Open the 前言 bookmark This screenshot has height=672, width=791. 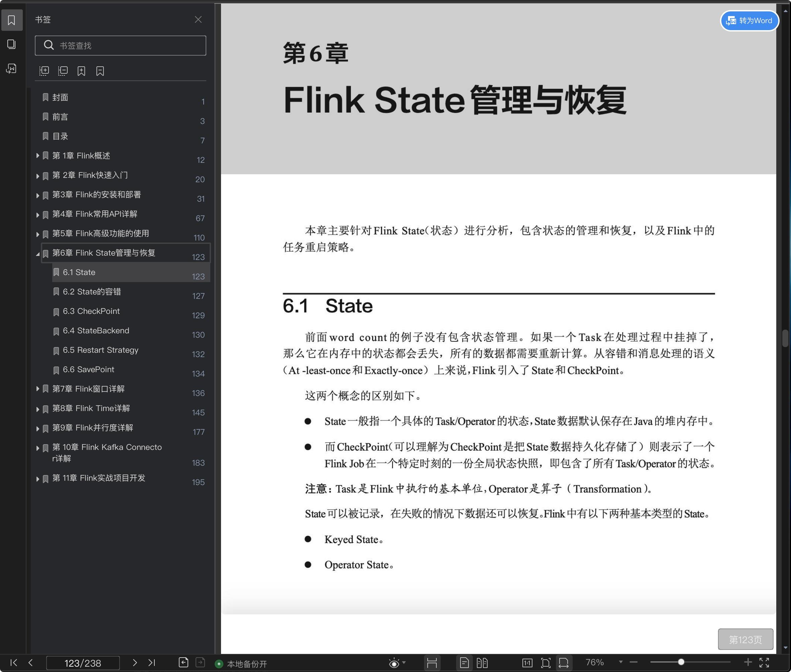coord(60,117)
